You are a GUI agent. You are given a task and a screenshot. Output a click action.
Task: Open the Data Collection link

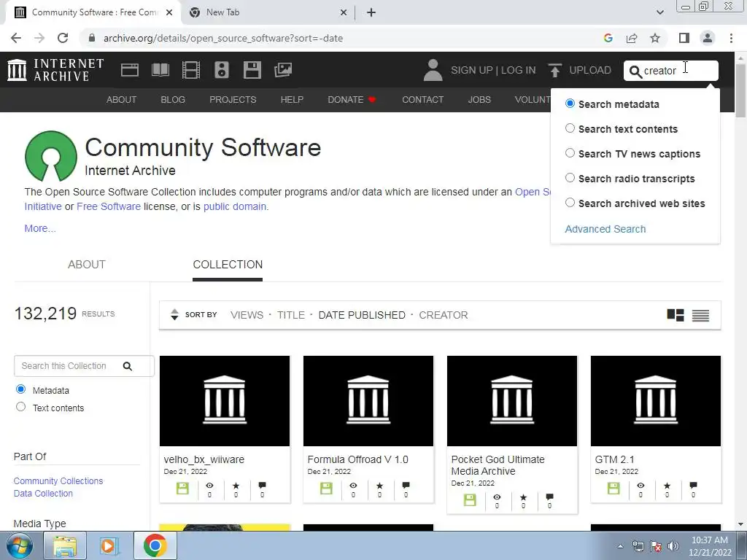[x=43, y=494]
